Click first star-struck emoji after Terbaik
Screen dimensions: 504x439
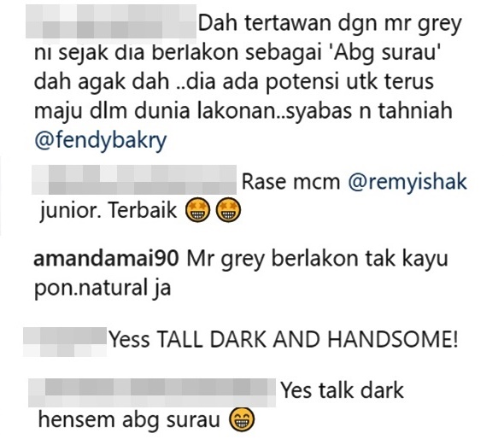197,210
